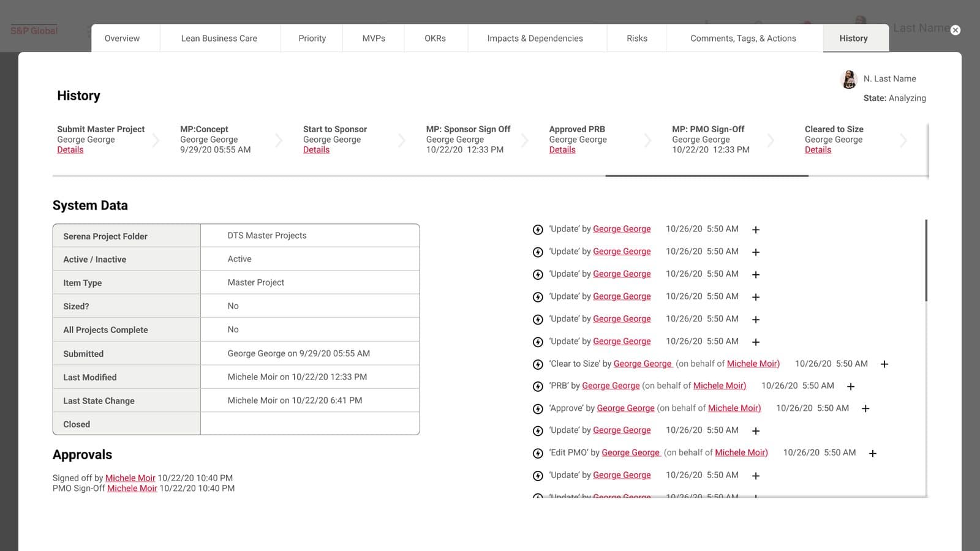
Task: Open Details under Approved PRB
Action: pos(562,150)
